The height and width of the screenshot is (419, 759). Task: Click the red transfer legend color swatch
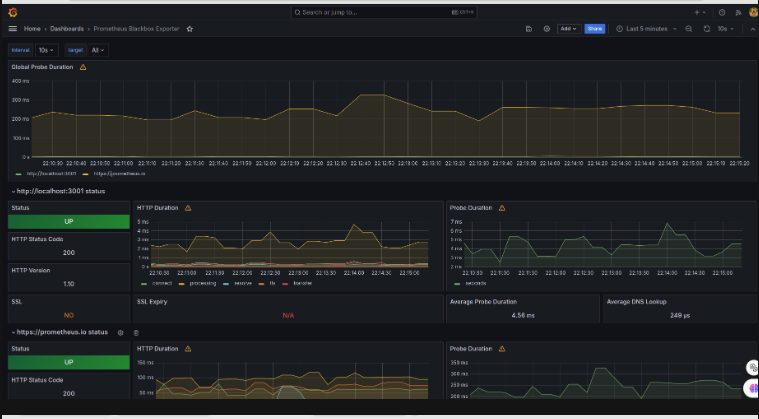tap(285, 284)
